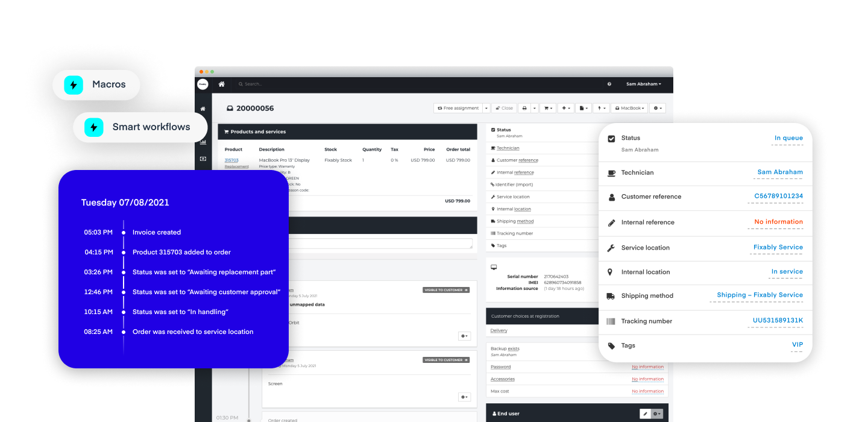Click the home icon in the top navigation
868x422 pixels.
tap(221, 84)
